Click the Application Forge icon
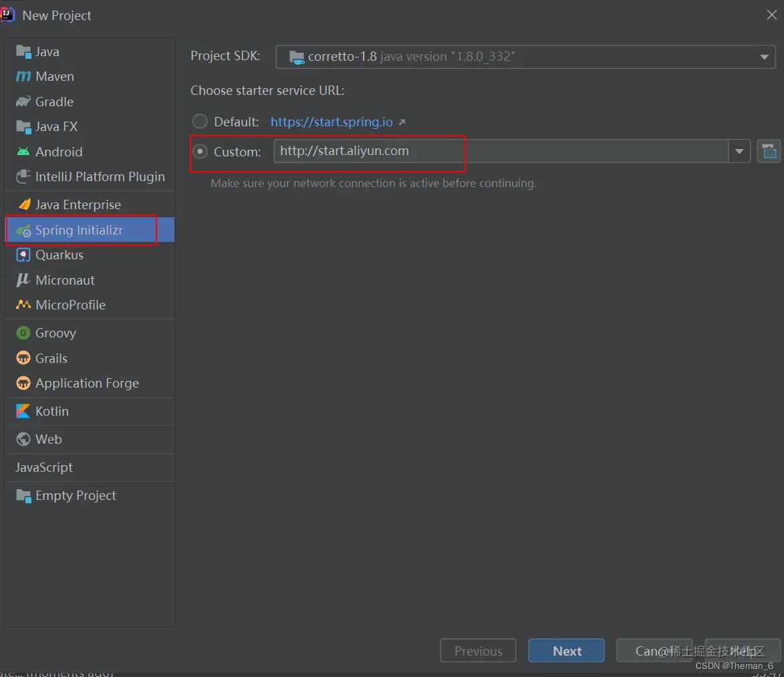Screen dimensions: 784x677 (x=23, y=383)
